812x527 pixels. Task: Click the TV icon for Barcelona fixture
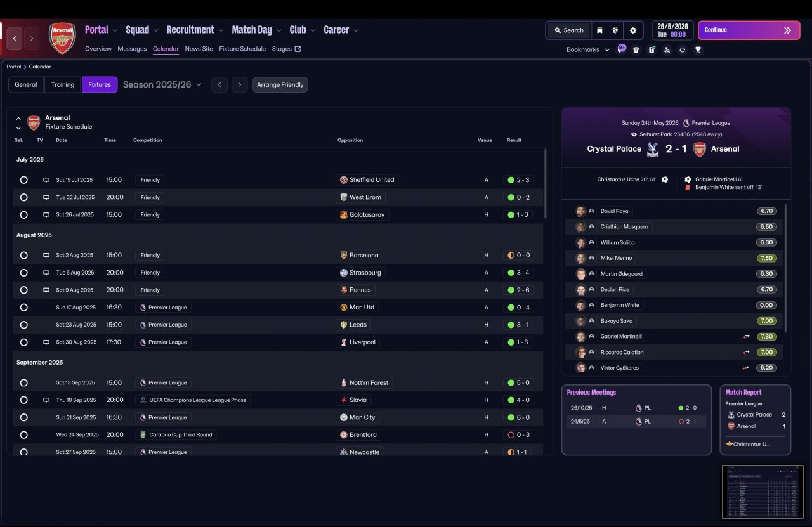(46, 256)
